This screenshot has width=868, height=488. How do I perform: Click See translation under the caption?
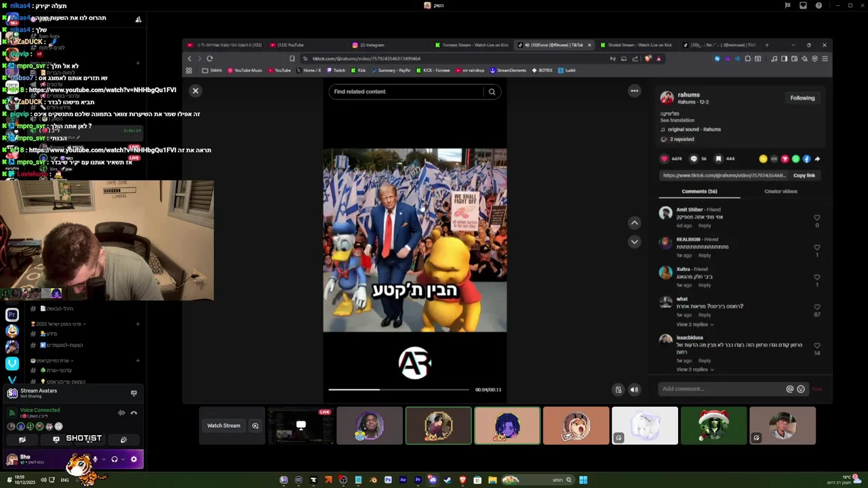click(x=677, y=121)
